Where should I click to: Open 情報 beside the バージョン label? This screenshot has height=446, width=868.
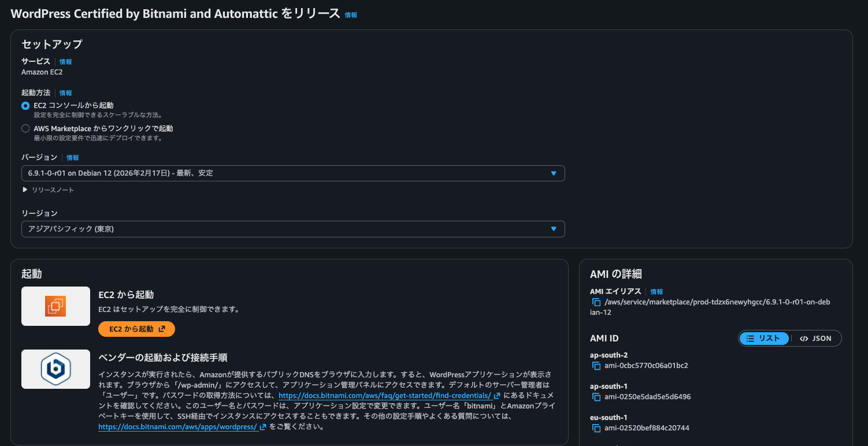point(72,157)
